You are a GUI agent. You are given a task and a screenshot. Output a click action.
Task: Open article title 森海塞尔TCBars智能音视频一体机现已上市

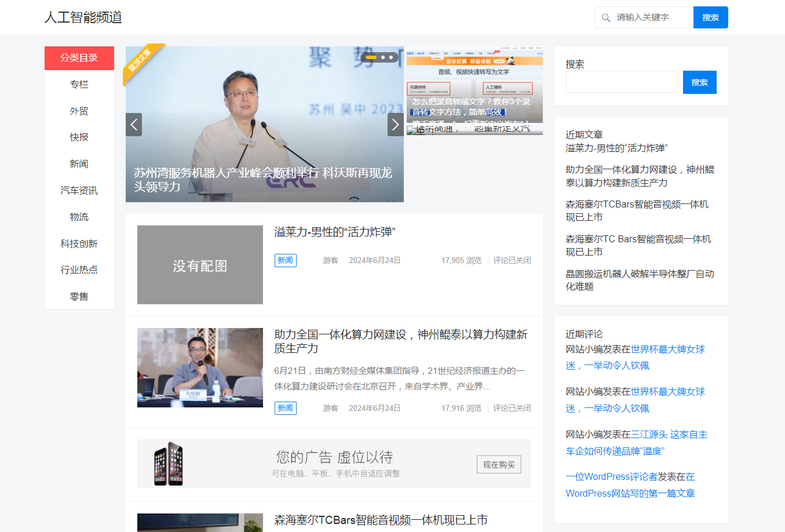(381, 520)
